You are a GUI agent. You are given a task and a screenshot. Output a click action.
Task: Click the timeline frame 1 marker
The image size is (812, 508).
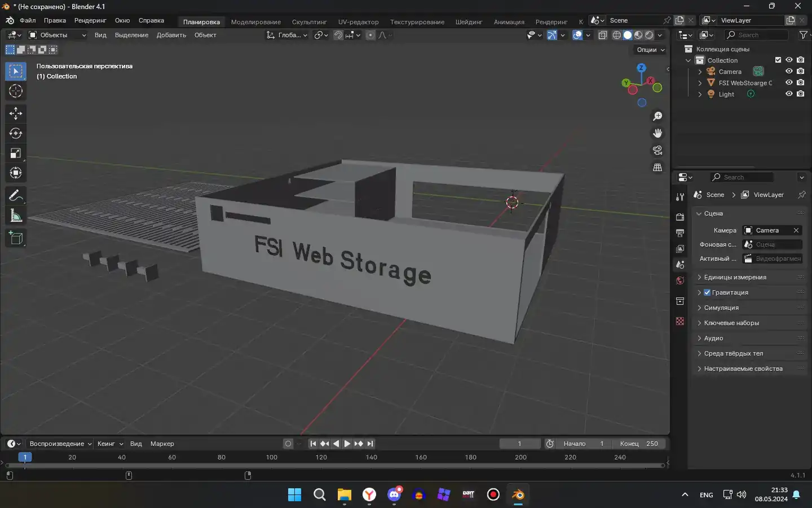pos(25,457)
